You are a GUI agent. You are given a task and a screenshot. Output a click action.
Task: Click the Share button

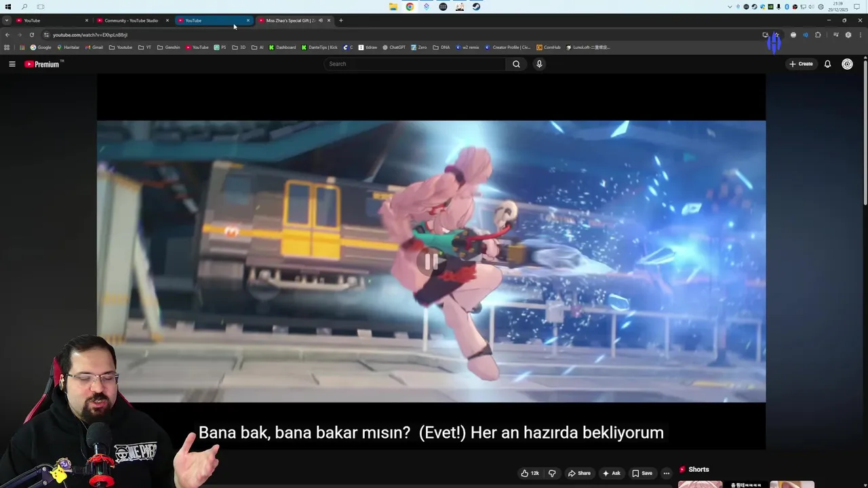pos(578,473)
